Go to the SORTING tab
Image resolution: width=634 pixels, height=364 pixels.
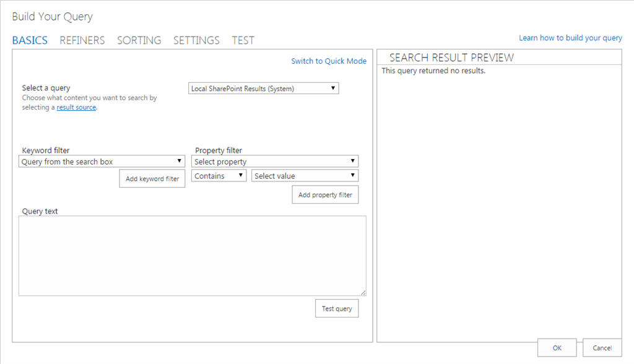(x=139, y=40)
